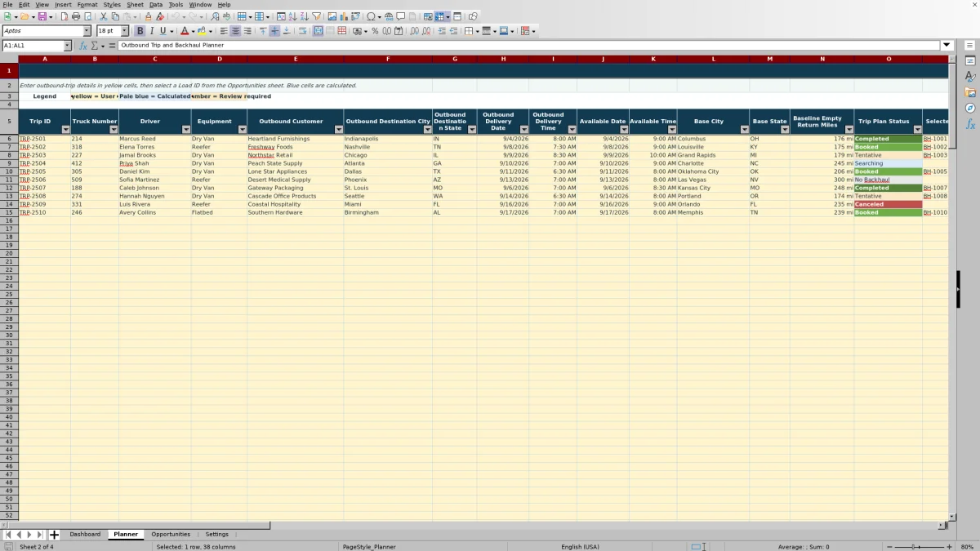Click the Export as PDF icon
The width and height of the screenshot is (980, 551).
[x=65, y=16]
